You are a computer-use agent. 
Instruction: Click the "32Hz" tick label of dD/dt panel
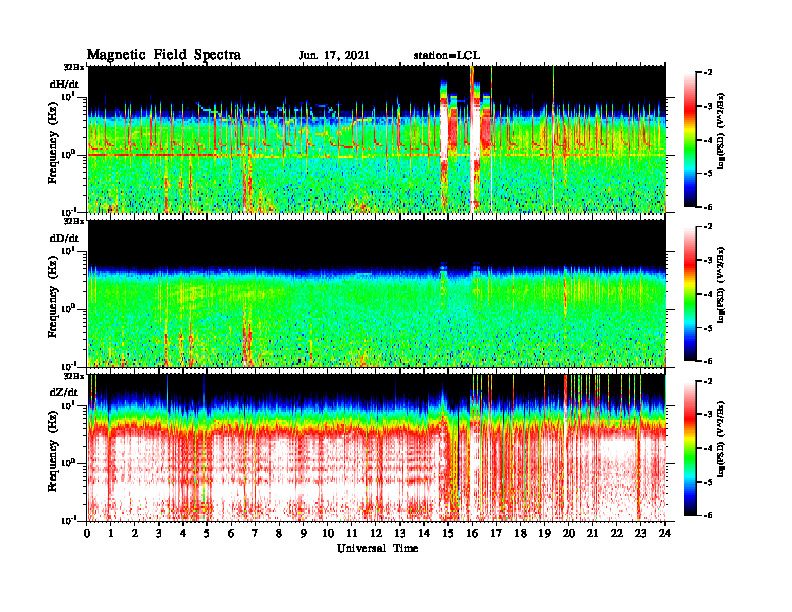click(74, 221)
